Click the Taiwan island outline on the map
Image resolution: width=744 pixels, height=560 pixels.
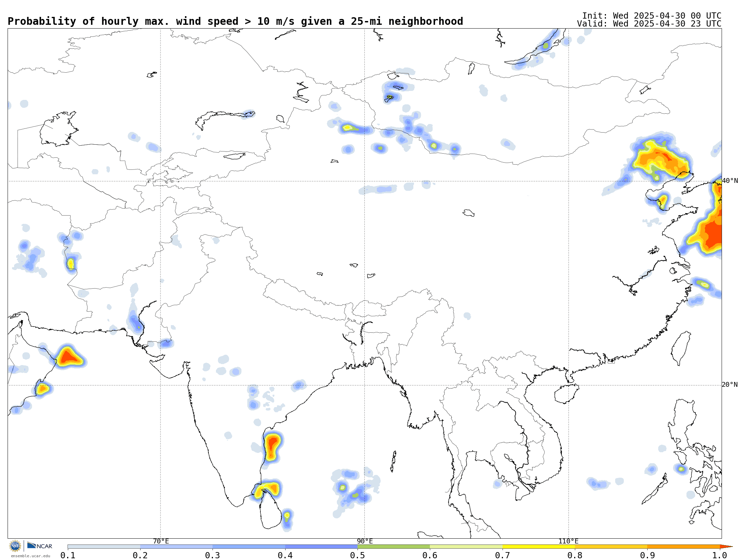[681, 348]
